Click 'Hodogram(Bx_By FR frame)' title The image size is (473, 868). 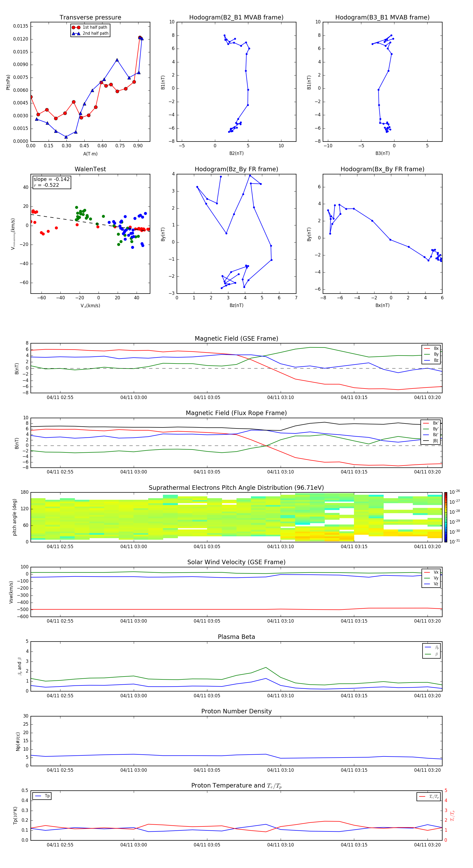[x=382, y=169]
